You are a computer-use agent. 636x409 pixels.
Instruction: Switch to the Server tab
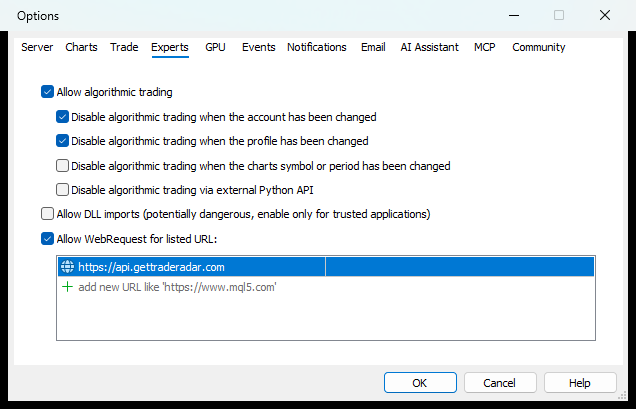click(x=37, y=47)
